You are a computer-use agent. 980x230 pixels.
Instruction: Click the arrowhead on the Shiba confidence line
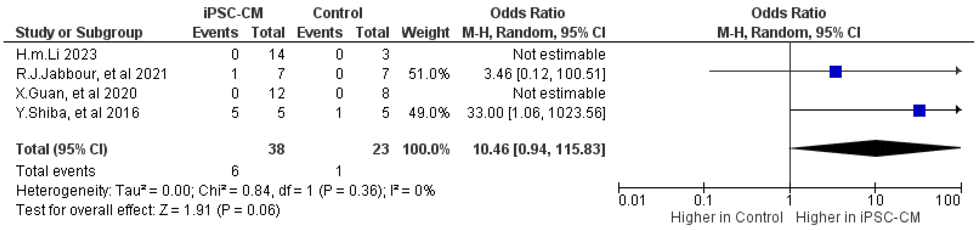point(959,110)
